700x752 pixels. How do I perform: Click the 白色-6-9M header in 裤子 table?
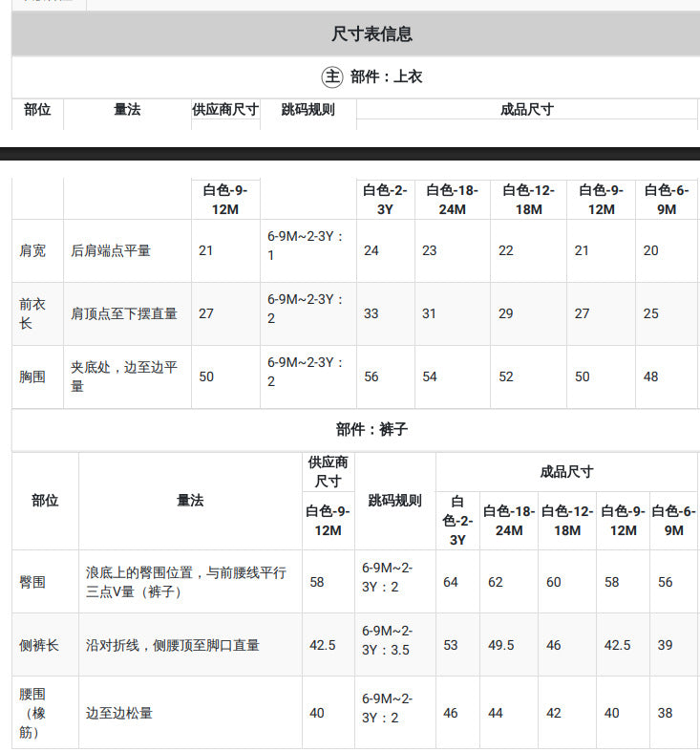(x=673, y=521)
